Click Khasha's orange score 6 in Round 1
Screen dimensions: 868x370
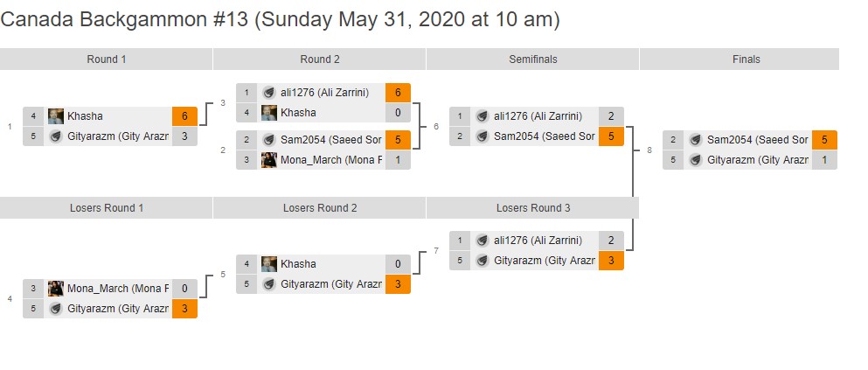point(184,116)
